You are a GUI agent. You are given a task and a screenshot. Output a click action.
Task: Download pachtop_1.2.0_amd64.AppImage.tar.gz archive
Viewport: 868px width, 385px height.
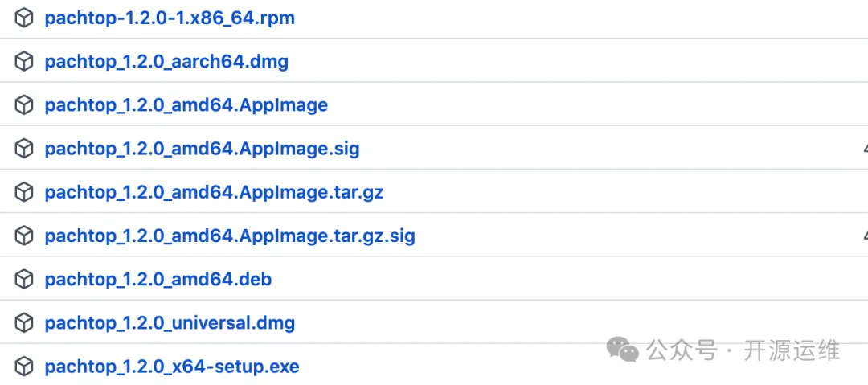pyautogui.click(x=214, y=192)
